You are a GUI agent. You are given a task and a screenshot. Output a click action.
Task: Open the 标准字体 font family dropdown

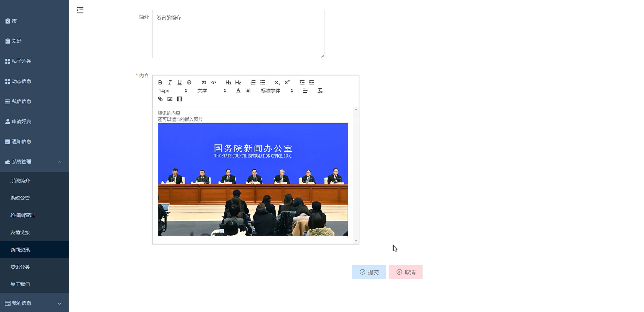[x=277, y=91]
